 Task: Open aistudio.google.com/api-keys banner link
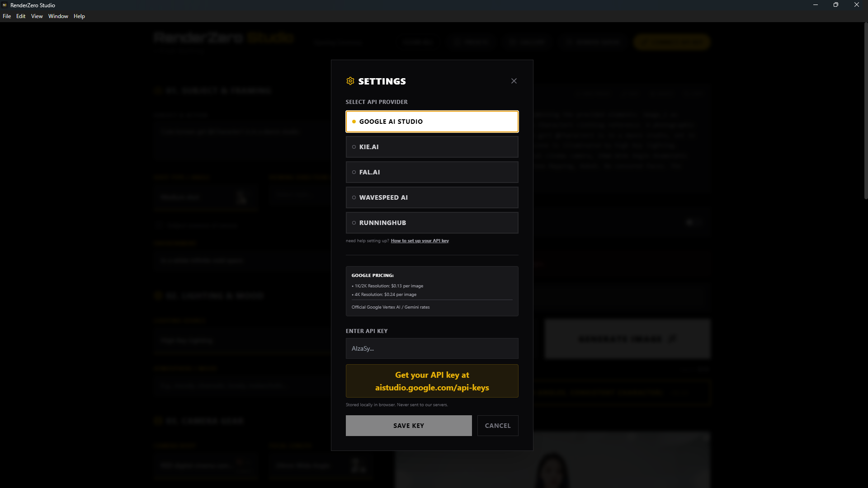point(432,381)
